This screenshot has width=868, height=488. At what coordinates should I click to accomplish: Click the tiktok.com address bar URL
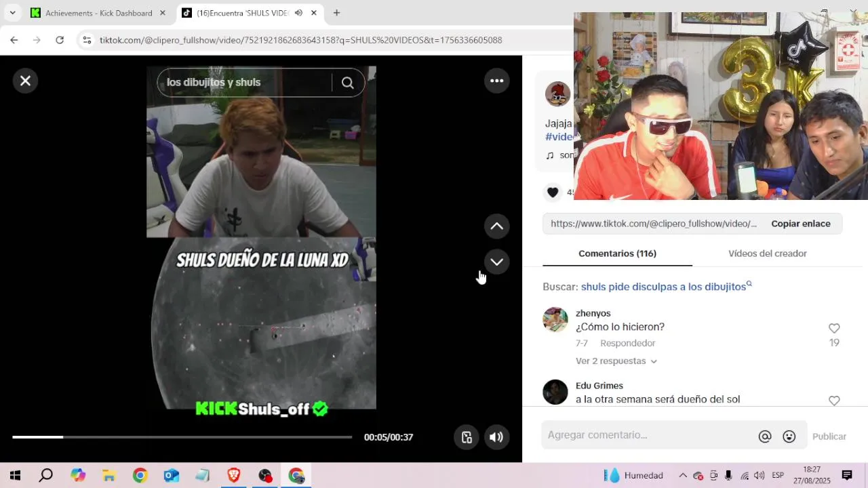(300, 40)
